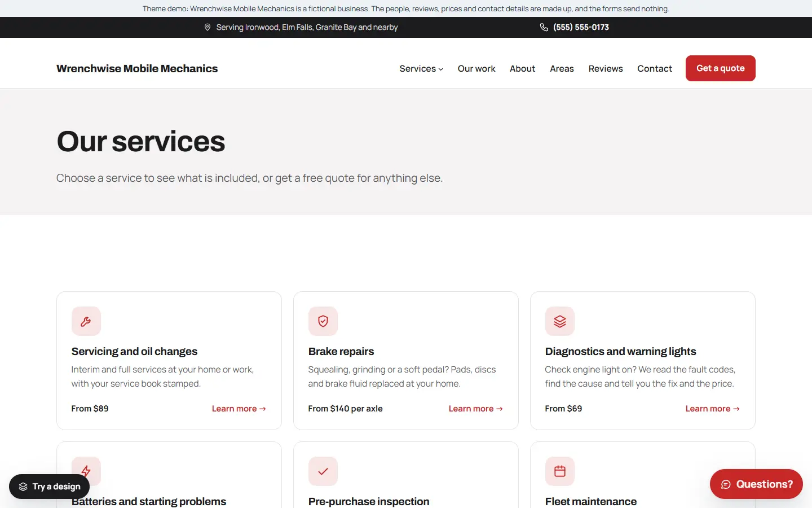Screen dimensions: 812x508
Task: Open the Questions? chat button
Action: 756,484
